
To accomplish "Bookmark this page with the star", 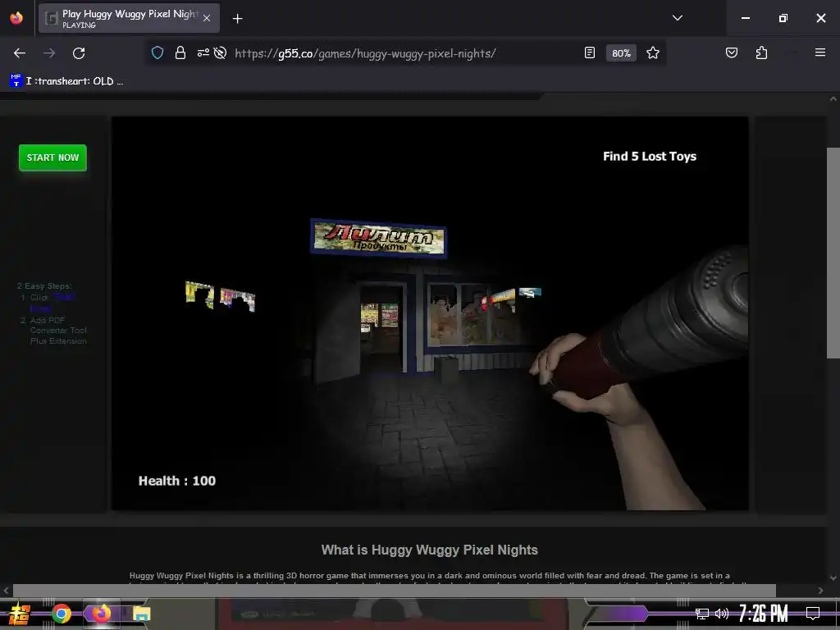I will pyautogui.click(x=652, y=52).
